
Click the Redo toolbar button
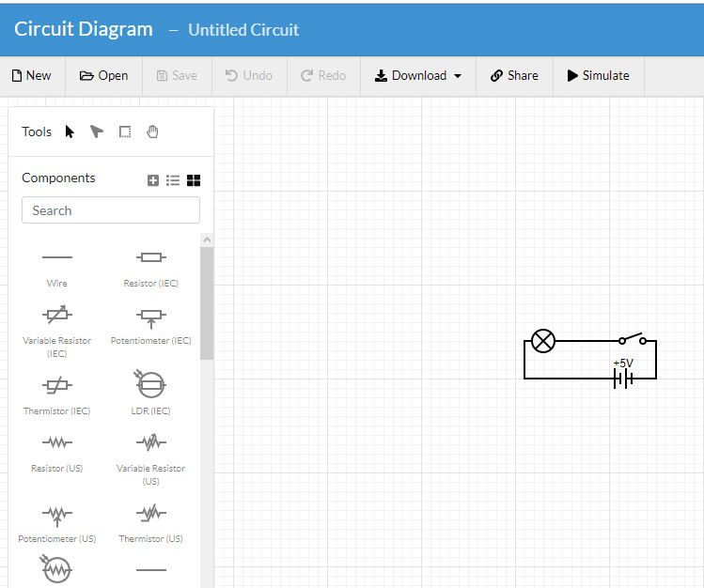coord(323,75)
